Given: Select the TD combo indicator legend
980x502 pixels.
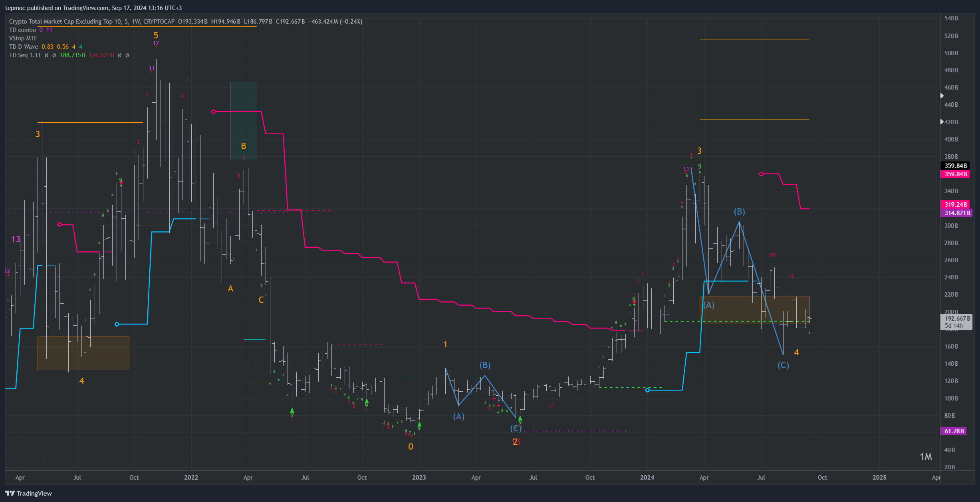Looking at the screenshot, I should pos(22,30).
